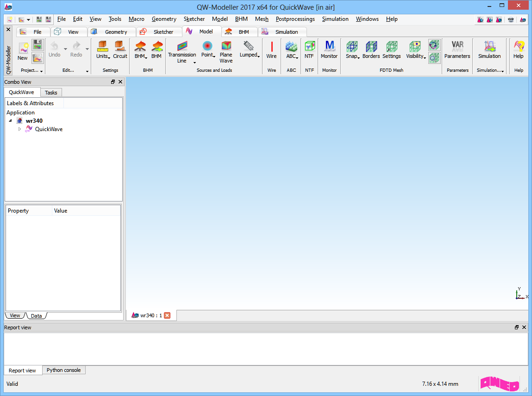The width and height of the screenshot is (532, 396).
Task: Switch to the Python console tab
Action: [x=63, y=370]
